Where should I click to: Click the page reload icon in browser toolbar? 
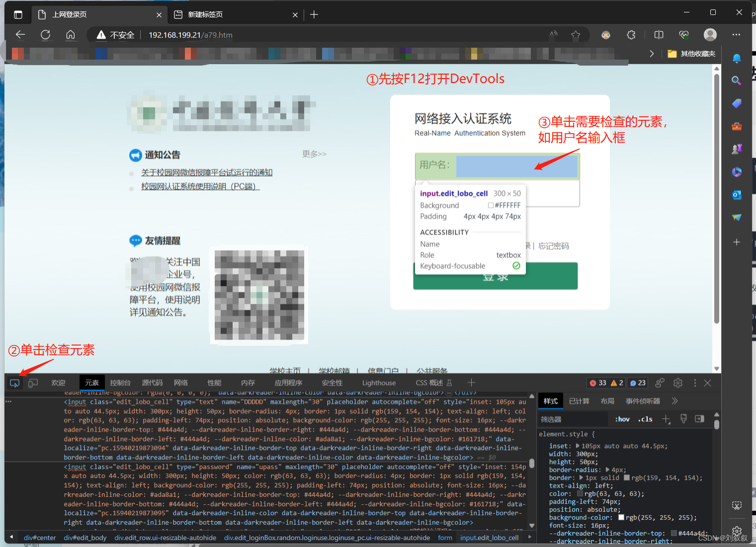(45, 35)
